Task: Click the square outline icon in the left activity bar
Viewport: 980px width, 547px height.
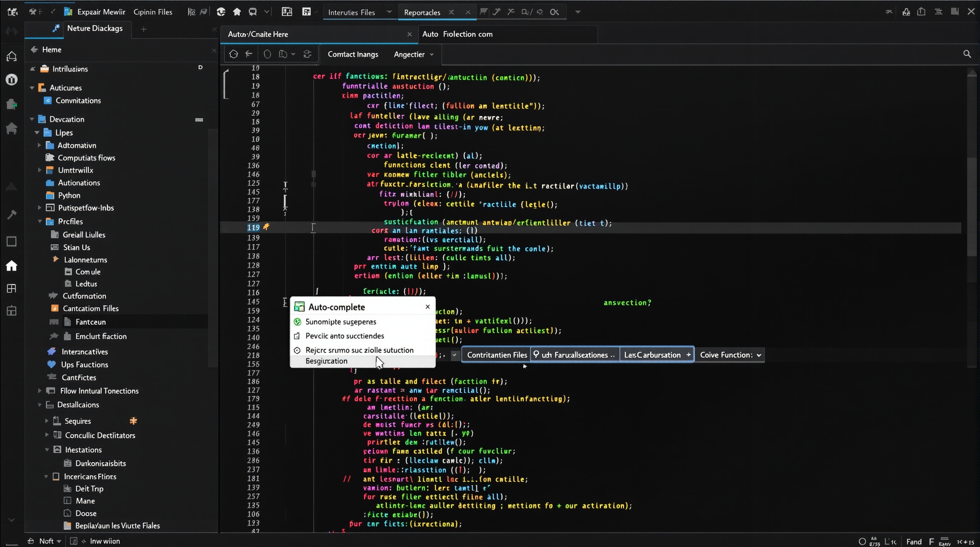Action: coord(11,241)
